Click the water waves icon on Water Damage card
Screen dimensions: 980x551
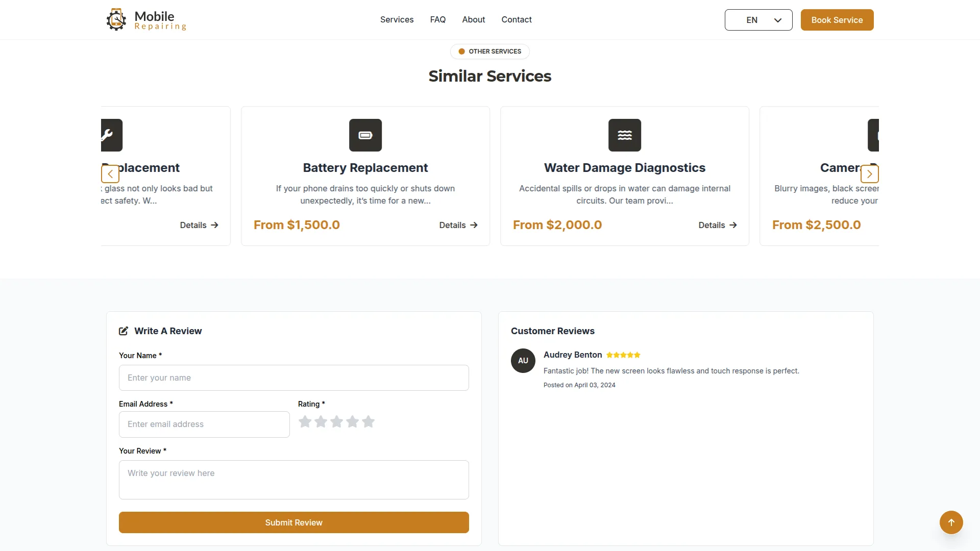tap(624, 135)
